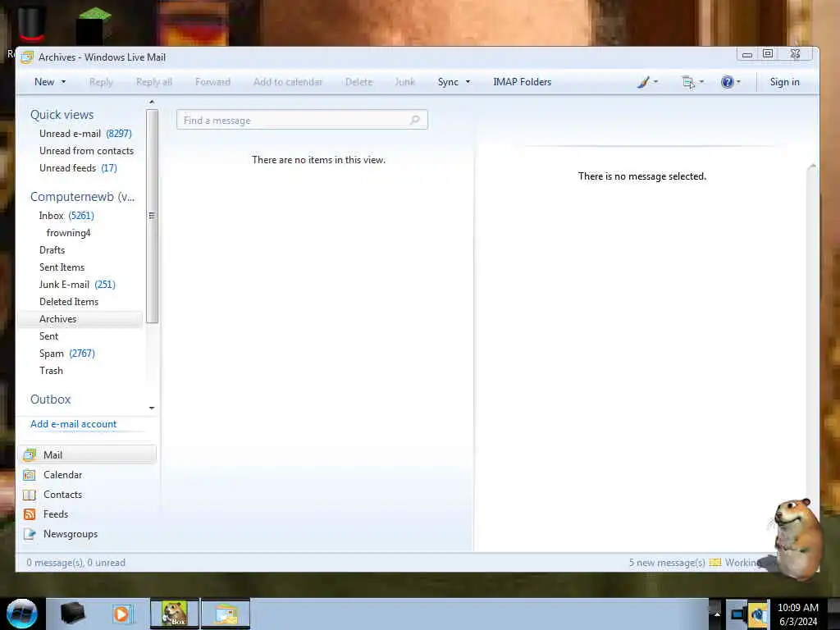Switch to the Feeds view
The width and height of the screenshot is (840, 630).
coord(56,514)
